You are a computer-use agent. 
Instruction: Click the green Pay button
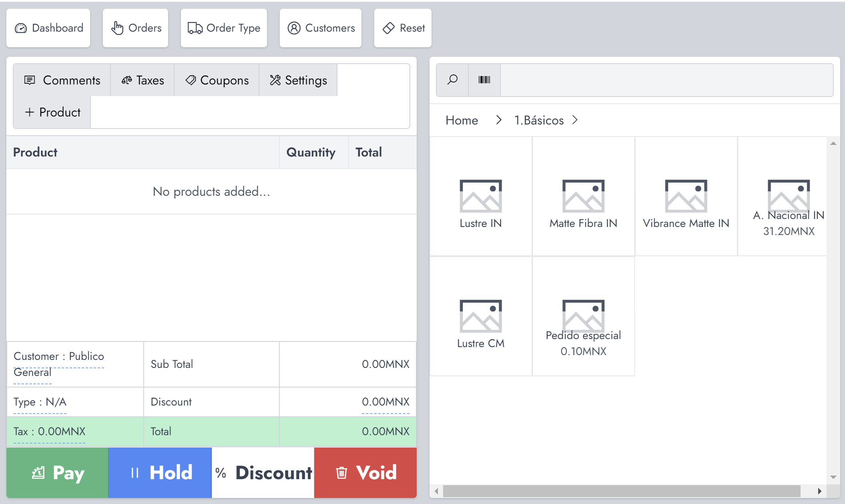(x=58, y=473)
